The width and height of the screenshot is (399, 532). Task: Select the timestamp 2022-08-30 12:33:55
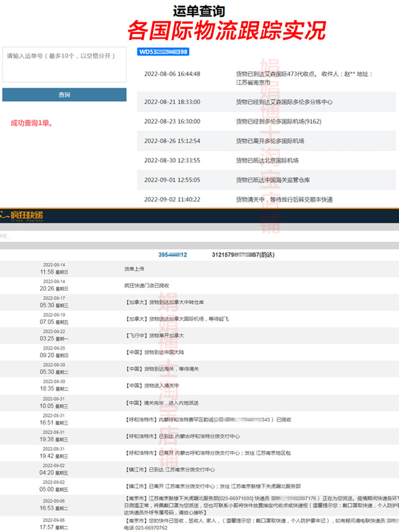tap(172, 160)
